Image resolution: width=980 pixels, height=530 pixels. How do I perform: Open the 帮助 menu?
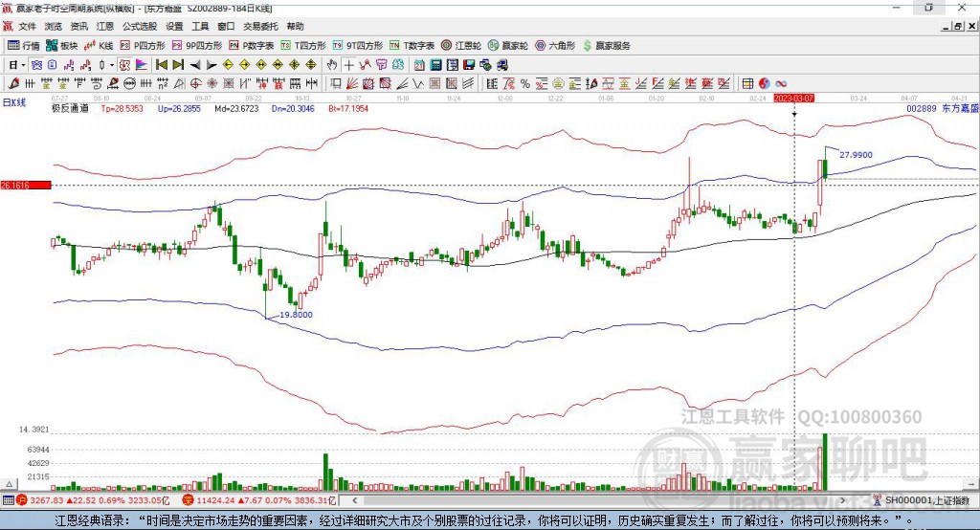coord(295,26)
